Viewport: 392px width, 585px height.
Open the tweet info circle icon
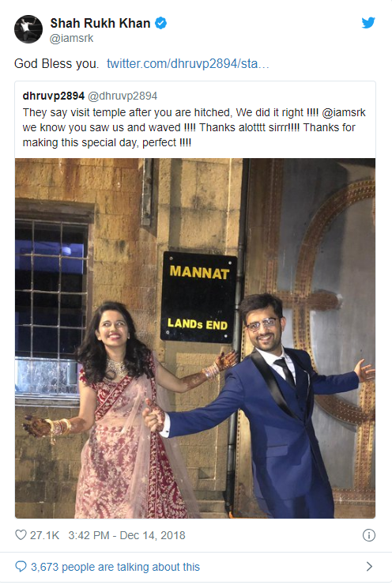368,535
